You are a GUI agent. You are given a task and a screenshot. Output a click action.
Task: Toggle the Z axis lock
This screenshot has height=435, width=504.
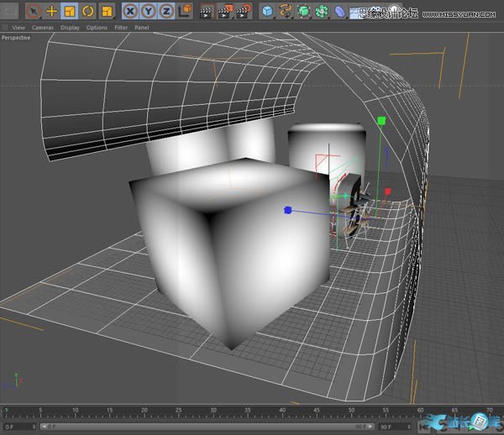[x=166, y=12]
